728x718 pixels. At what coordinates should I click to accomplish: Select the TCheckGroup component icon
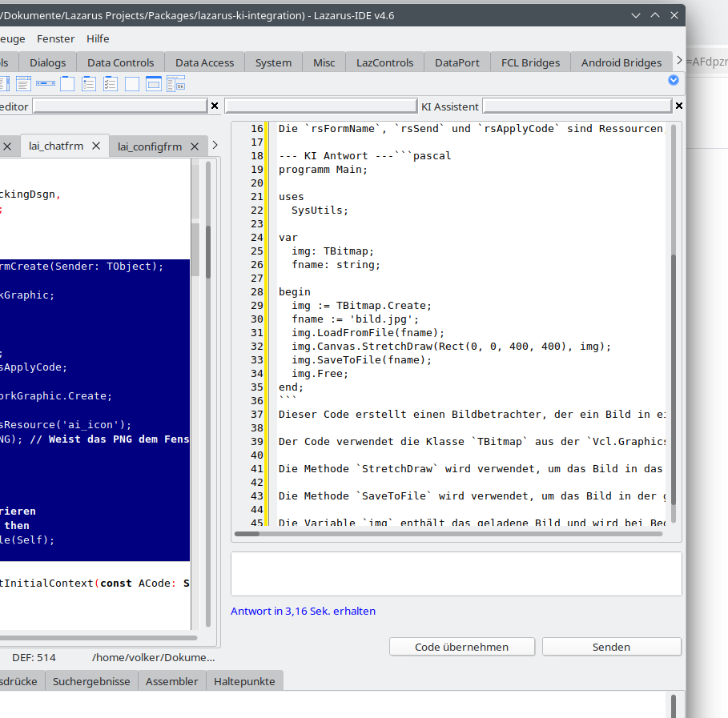pyautogui.click(x=111, y=83)
